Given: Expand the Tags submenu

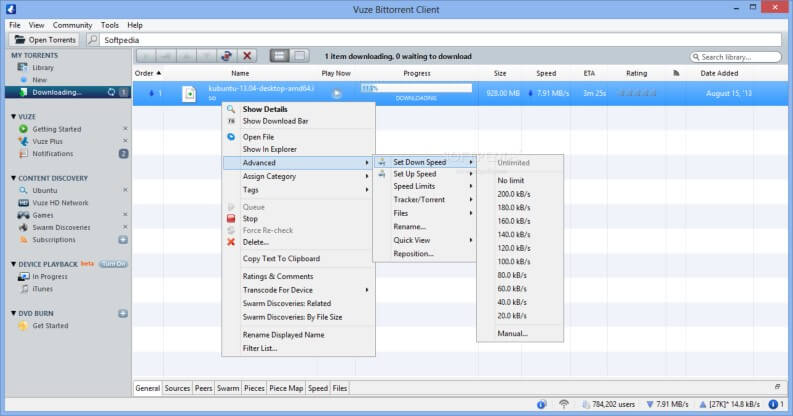Looking at the screenshot, I should click(x=298, y=190).
